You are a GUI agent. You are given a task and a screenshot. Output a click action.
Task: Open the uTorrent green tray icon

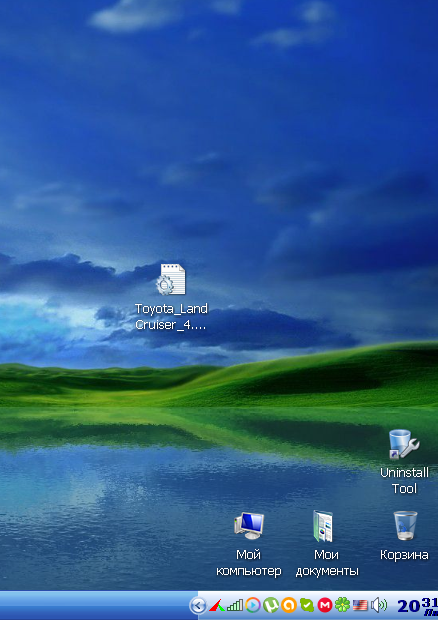[x=271, y=605]
